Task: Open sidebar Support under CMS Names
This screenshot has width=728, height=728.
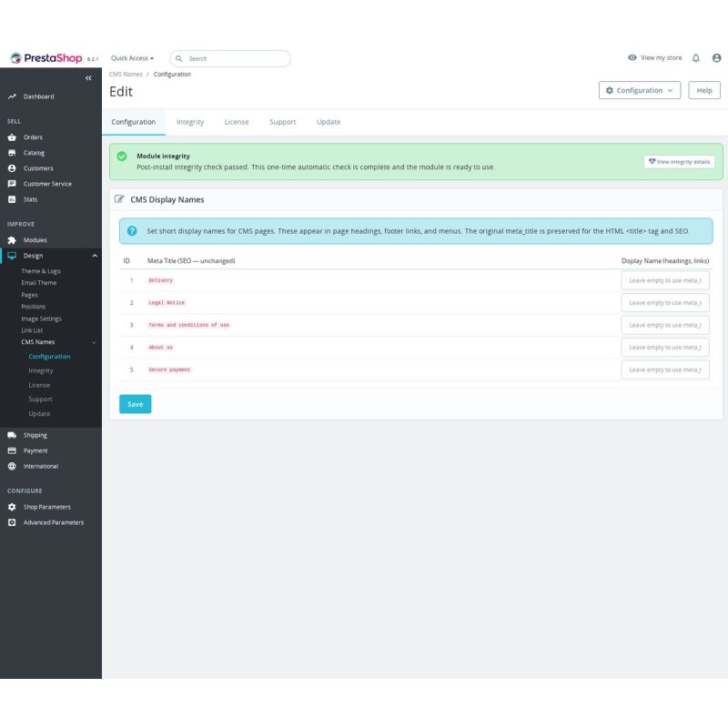Action: point(40,399)
